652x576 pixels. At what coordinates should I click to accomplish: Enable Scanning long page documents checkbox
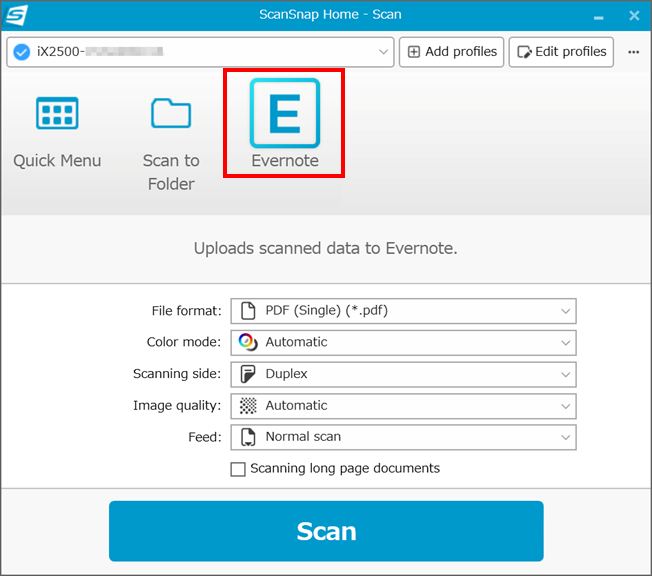(x=238, y=469)
